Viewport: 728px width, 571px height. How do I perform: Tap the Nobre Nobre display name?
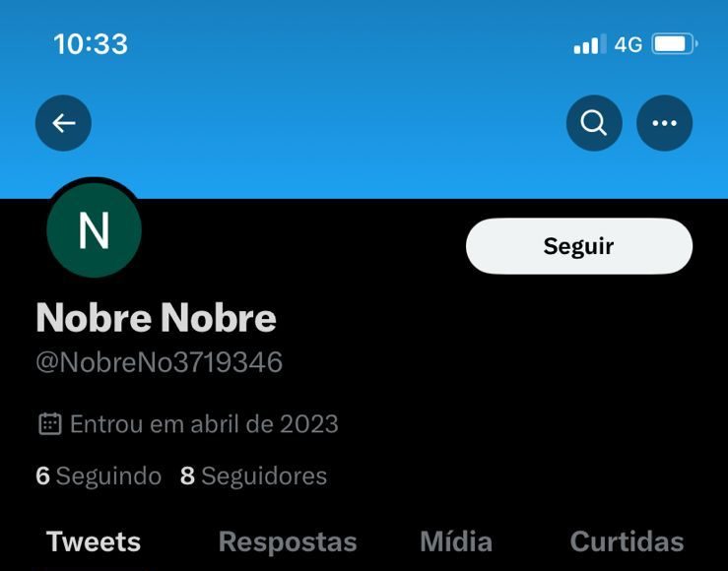point(156,318)
